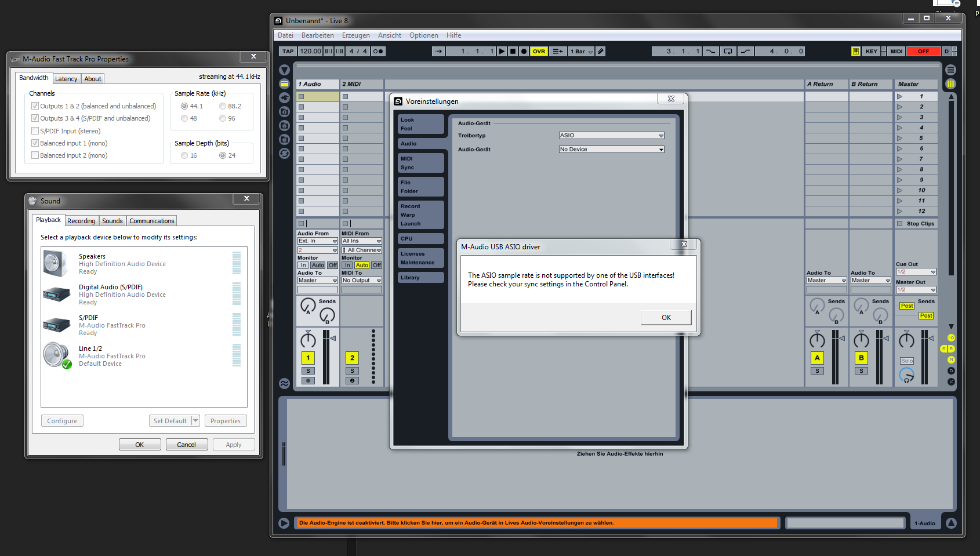Select 16 bit sample depth radio
The height and width of the screenshot is (556, 980).
[184, 155]
